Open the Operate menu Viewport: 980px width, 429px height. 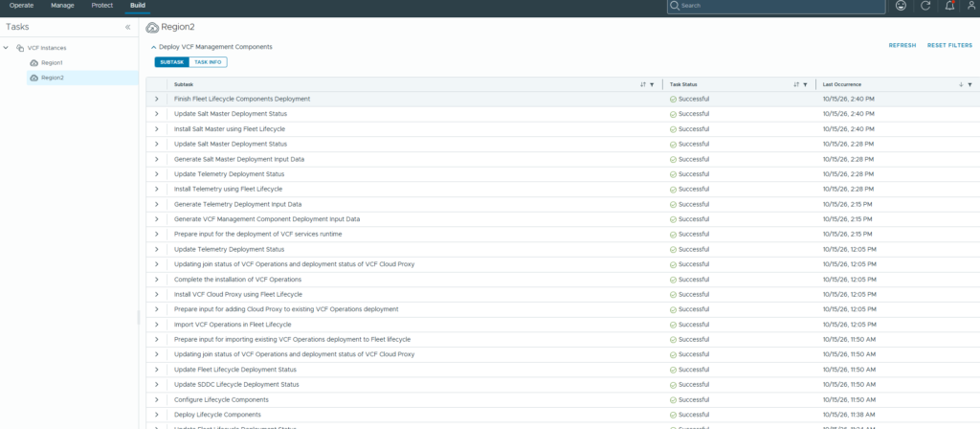21,5
